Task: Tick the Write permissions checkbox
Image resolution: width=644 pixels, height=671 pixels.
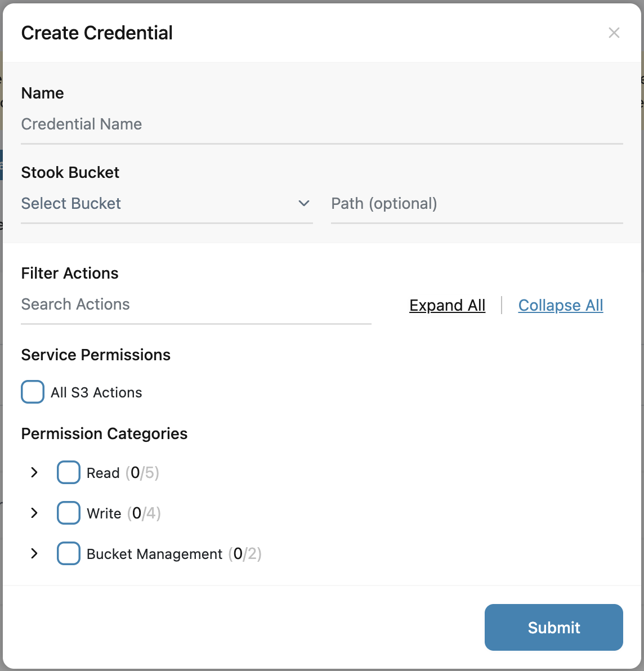Action: [x=69, y=513]
